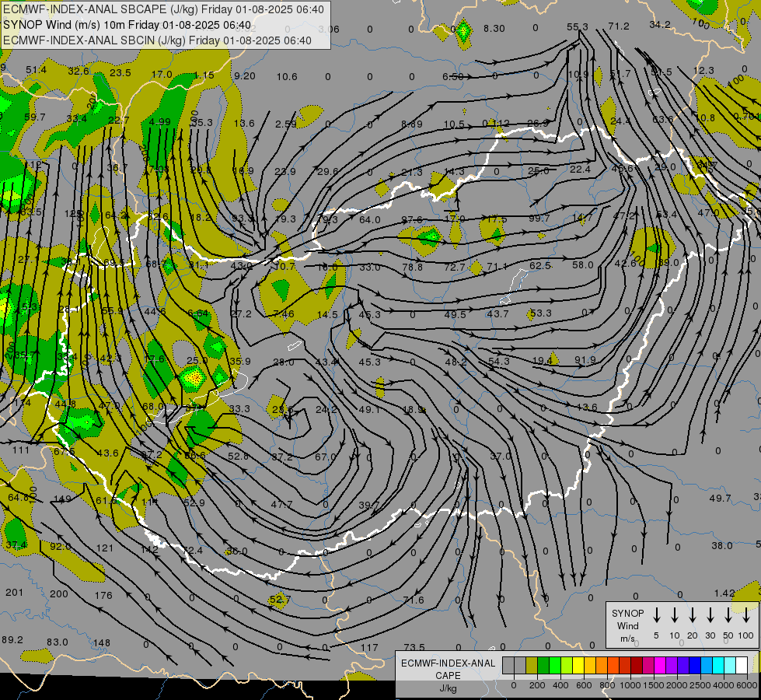
Task: Click the map value '111'
Action: pyautogui.click(x=21, y=450)
